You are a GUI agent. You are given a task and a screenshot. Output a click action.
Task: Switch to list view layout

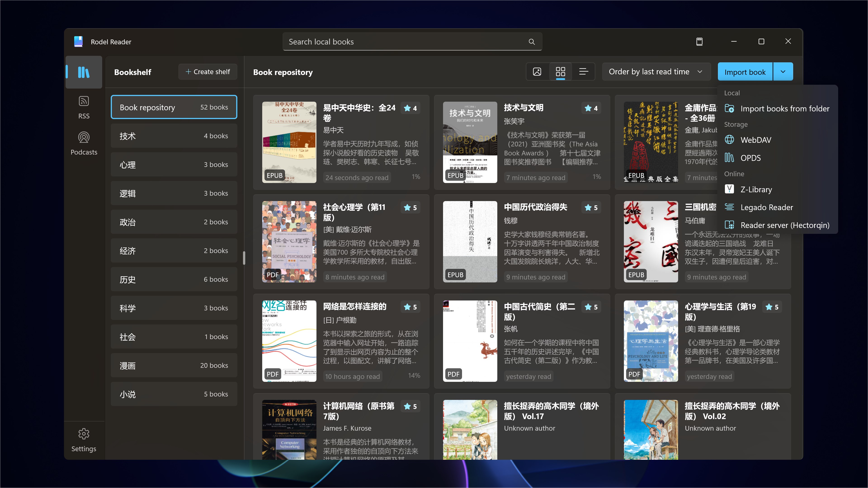[584, 71]
